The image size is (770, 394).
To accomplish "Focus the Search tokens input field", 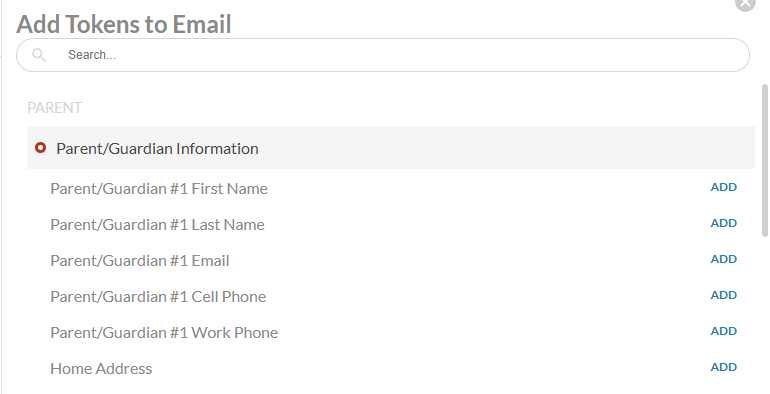I will pyautogui.click(x=383, y=55).
